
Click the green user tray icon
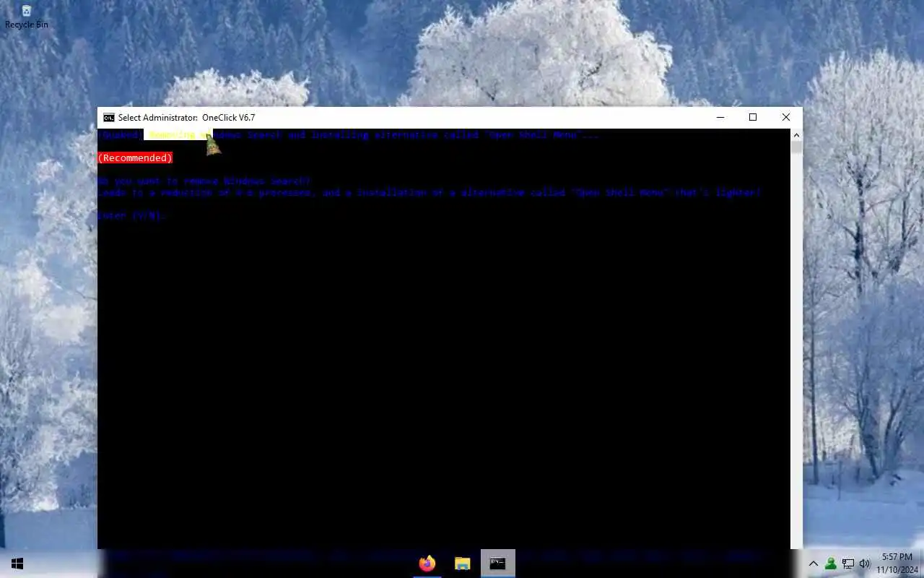pos(831,564)
